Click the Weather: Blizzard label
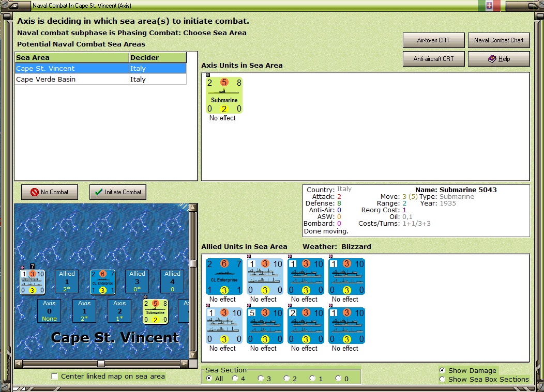This screenshot has height=392, width=544. [337, 246]
